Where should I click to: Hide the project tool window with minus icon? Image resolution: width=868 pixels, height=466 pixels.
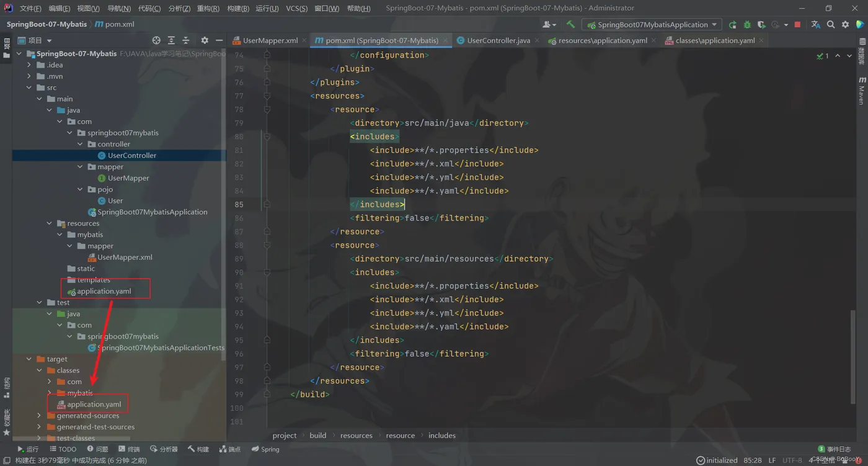pos(219,40)
